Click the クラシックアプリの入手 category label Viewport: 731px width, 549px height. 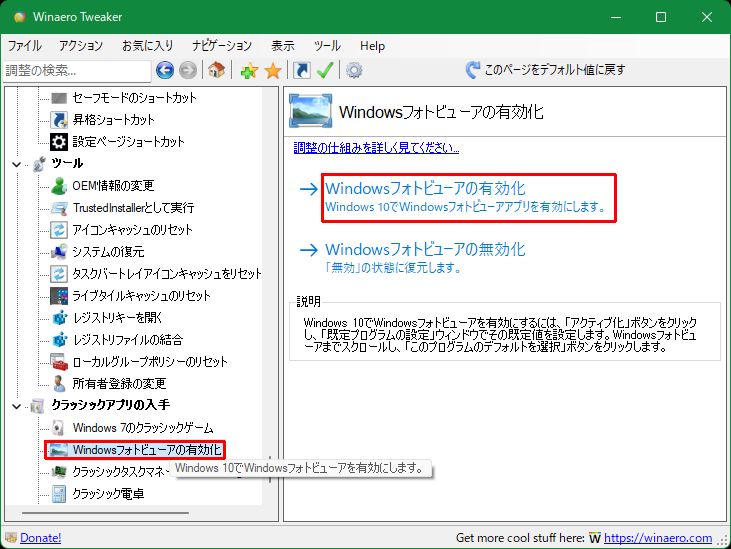tap(110, 405)
